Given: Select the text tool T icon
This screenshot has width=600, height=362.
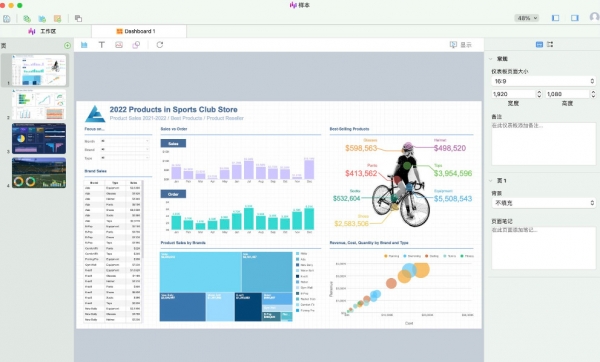Looking at the screenshot, I should tap(101, 45).
